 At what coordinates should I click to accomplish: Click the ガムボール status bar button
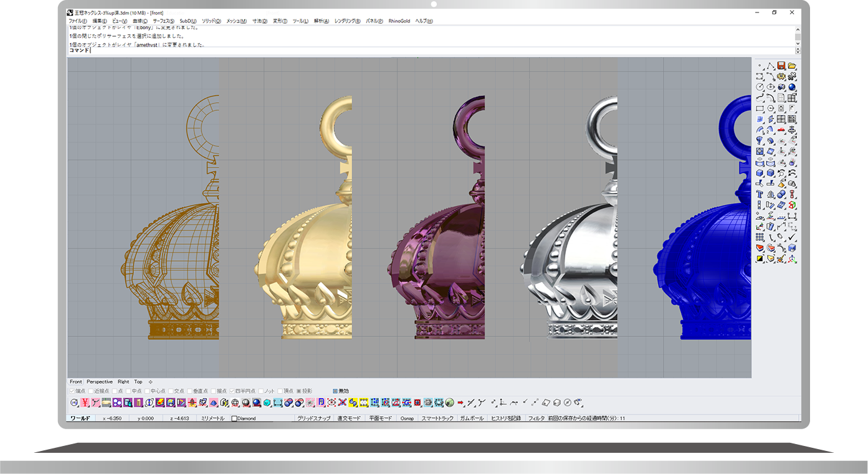[472, 419]
